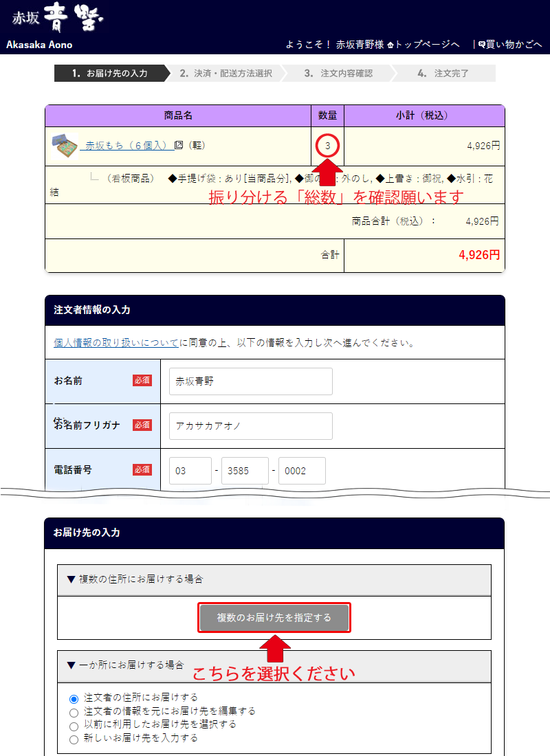Click the phone area code field showing 03
Screen dimensions: 550x756
pos(190,470)
